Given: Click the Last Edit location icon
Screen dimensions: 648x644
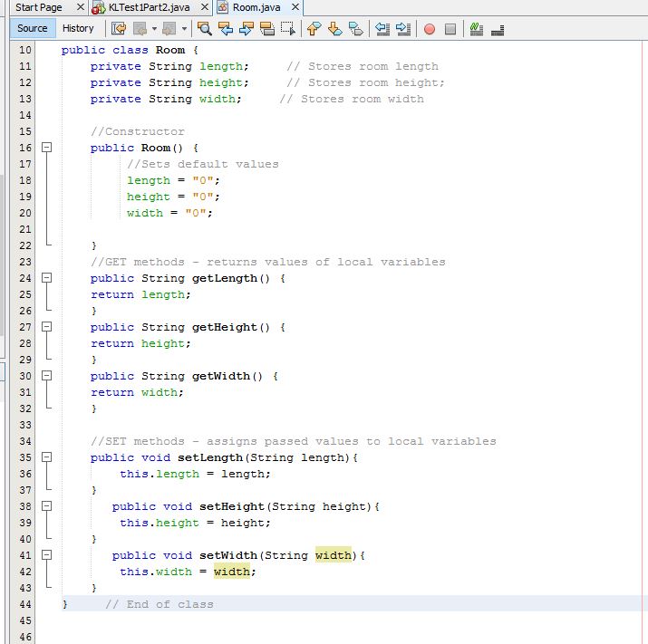Looking at the screenshot, I should click(x=119, y=29).
